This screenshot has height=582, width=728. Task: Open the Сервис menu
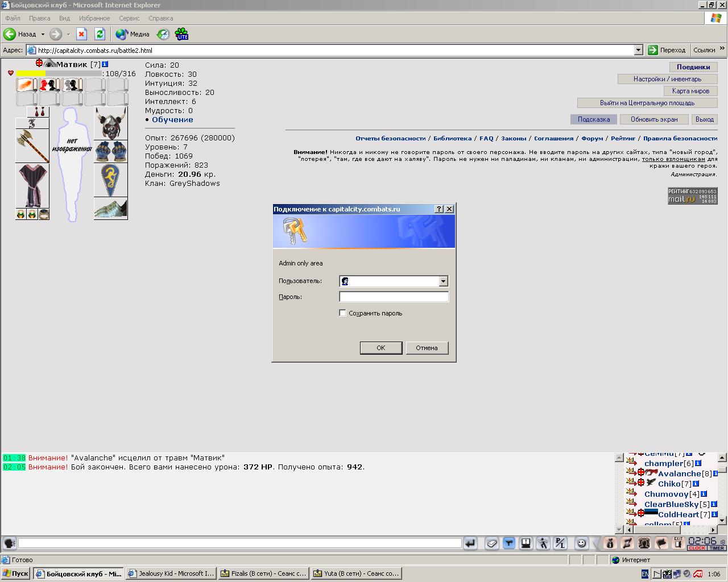129,18
